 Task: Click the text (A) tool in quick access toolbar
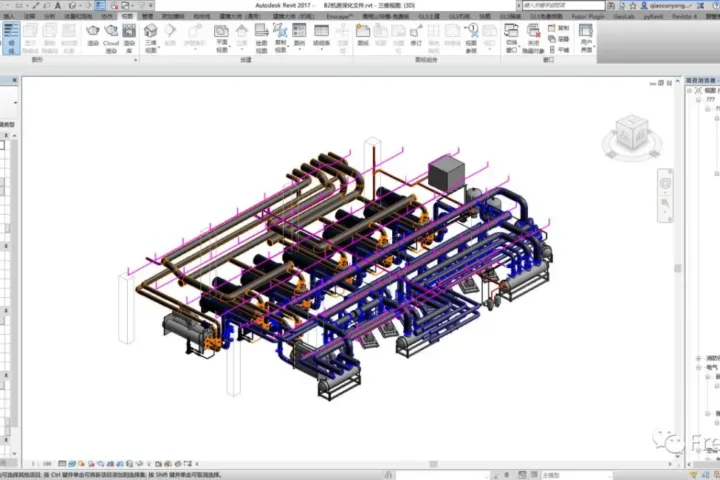point(58,6)
